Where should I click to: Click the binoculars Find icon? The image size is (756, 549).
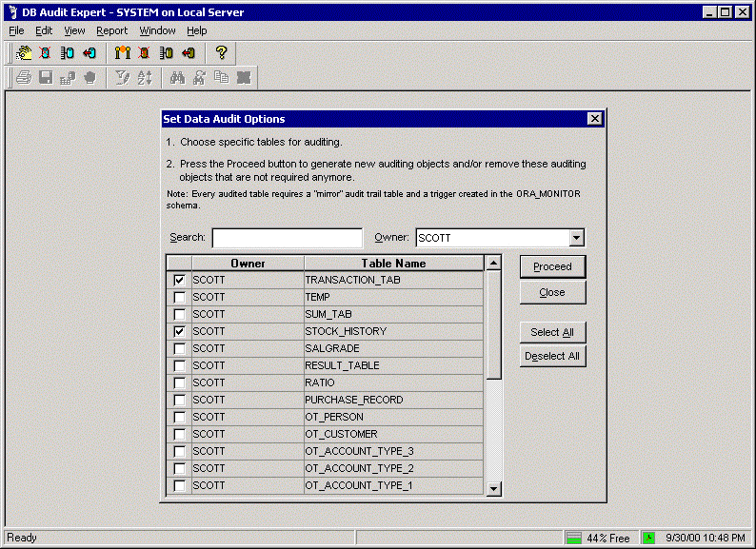(x=176, y=78)
